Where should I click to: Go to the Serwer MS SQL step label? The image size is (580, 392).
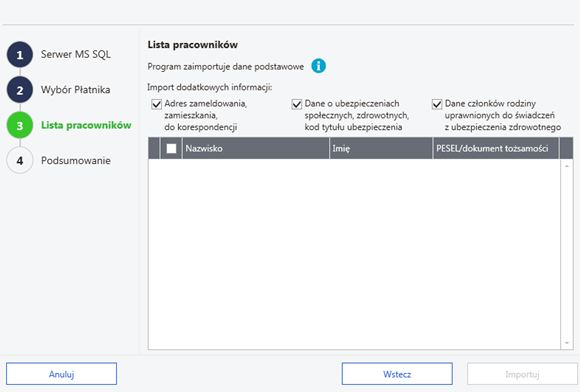[x=76, y=54]
